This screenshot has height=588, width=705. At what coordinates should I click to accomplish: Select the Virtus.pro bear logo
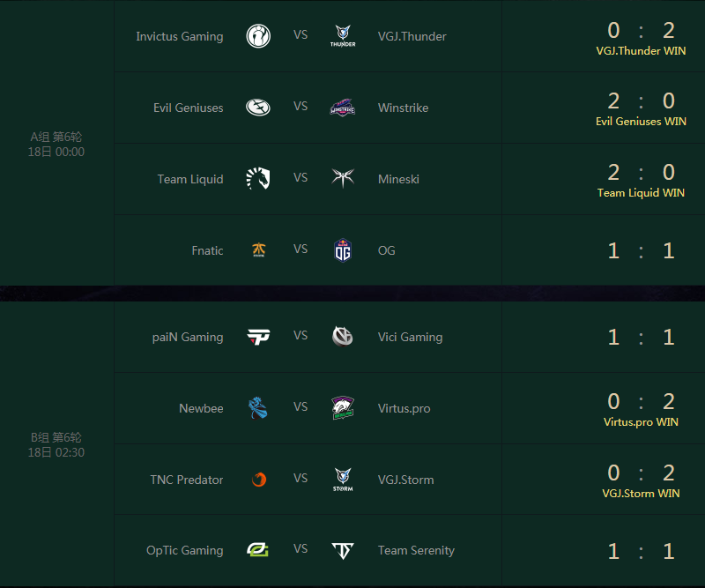click(x=343, y=407)
